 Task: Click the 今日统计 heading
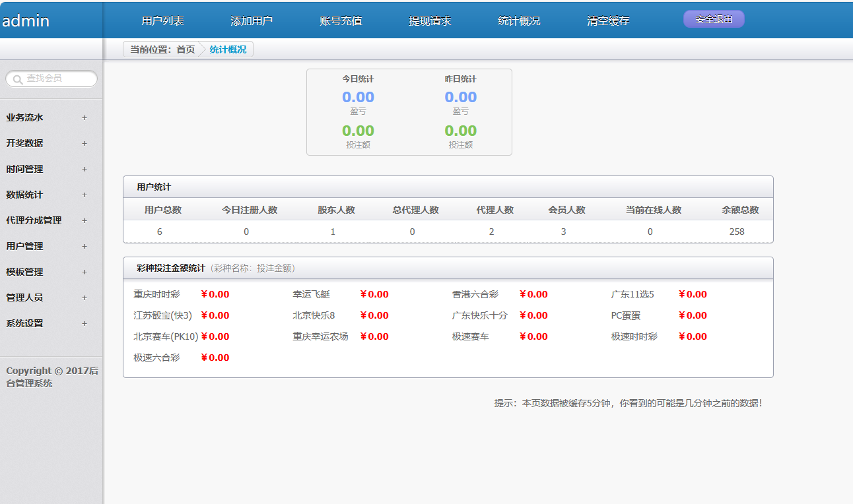click(x=358, y=79)
